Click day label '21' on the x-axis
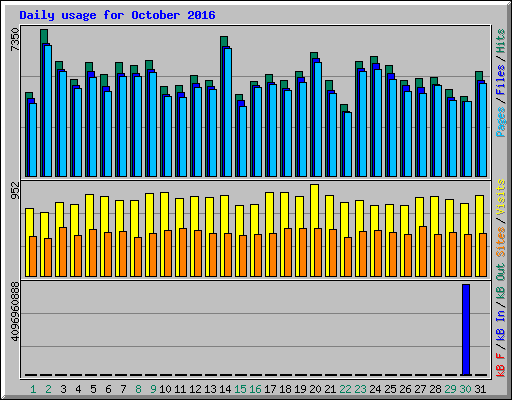512x400 pixels. [x=330, y=389]
